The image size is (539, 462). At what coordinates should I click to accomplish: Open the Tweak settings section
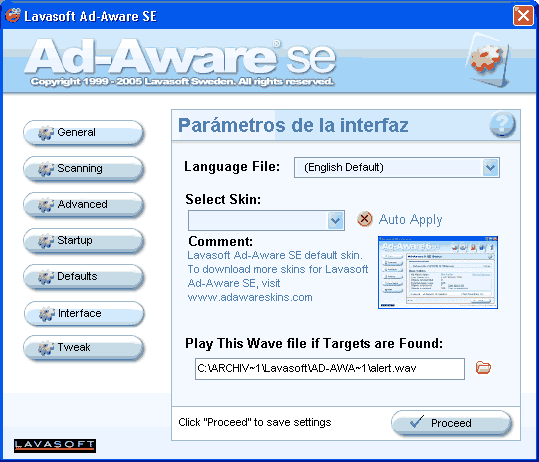[x=83, y=348]
